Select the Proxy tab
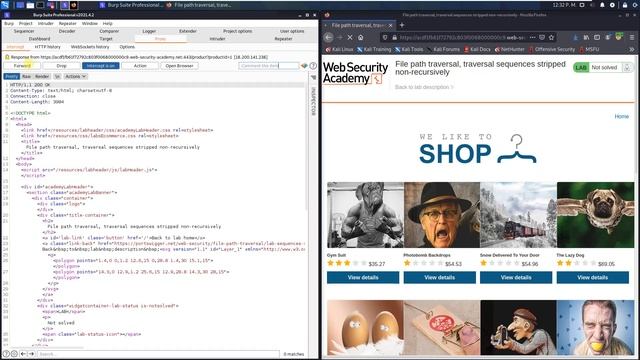Screen dimensions: 640x360 [x=160, y=39]
